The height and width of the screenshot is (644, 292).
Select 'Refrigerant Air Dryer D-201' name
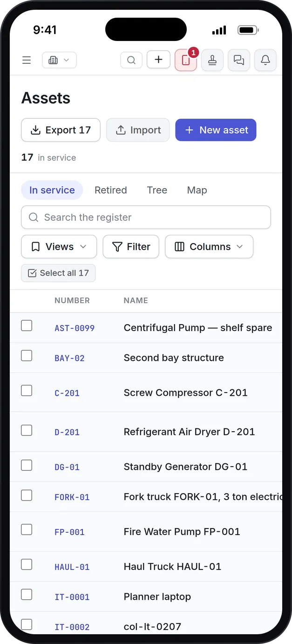tap(190, 432)
